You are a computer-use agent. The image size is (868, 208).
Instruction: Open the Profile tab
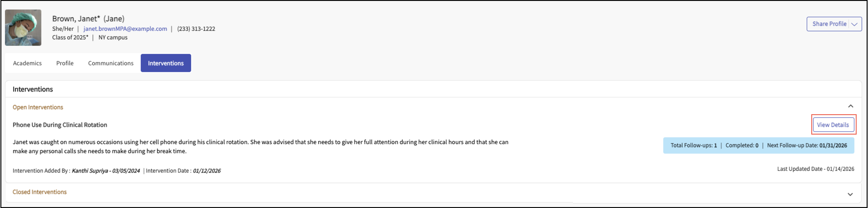coord(65,63)
